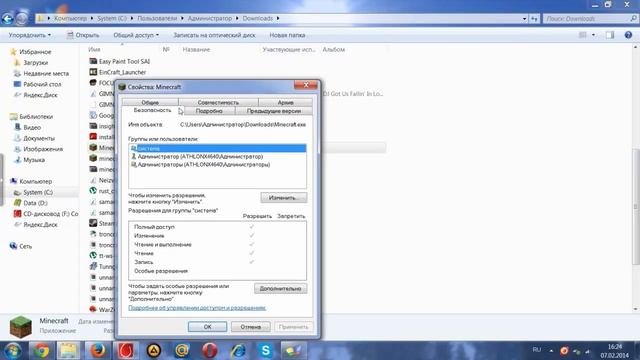This screenshot has width=640, height=360.
Task: Click Пользователи in the address path
Action: point(157,18)
